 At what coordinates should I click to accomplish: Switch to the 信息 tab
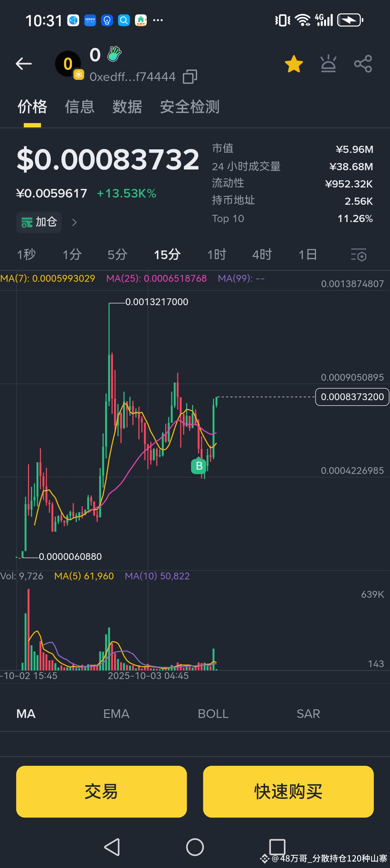[80, 107]
